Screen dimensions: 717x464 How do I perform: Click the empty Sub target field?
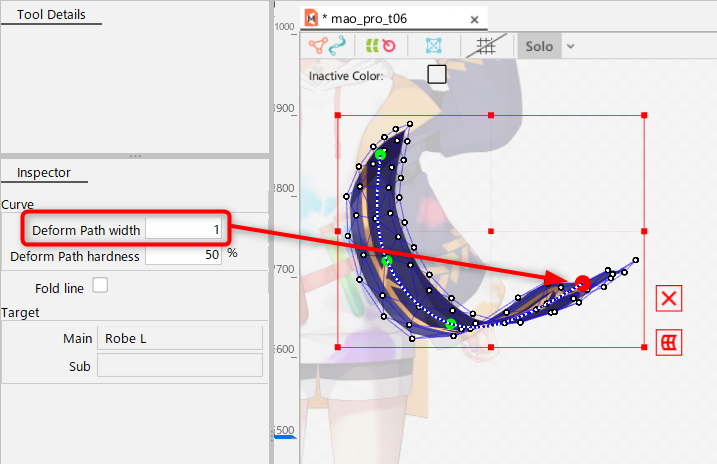pos(179,366)
